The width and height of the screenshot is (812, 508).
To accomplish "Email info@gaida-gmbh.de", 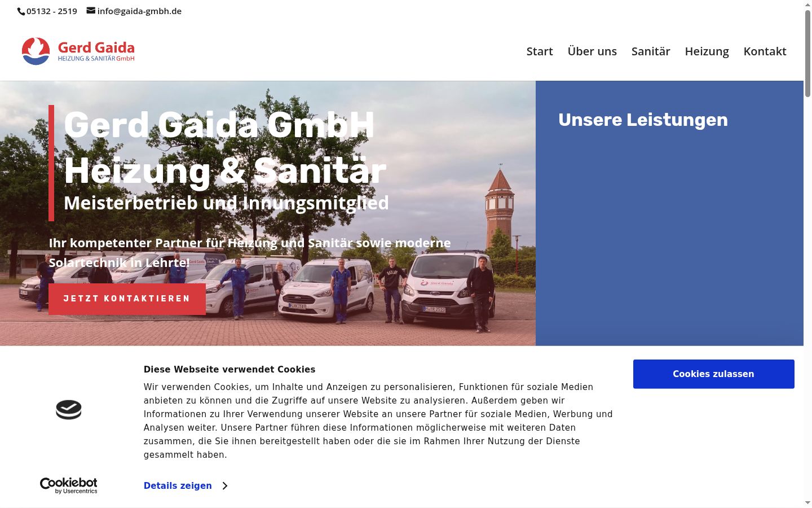I will pyautogui.click(x=139, y=11).
